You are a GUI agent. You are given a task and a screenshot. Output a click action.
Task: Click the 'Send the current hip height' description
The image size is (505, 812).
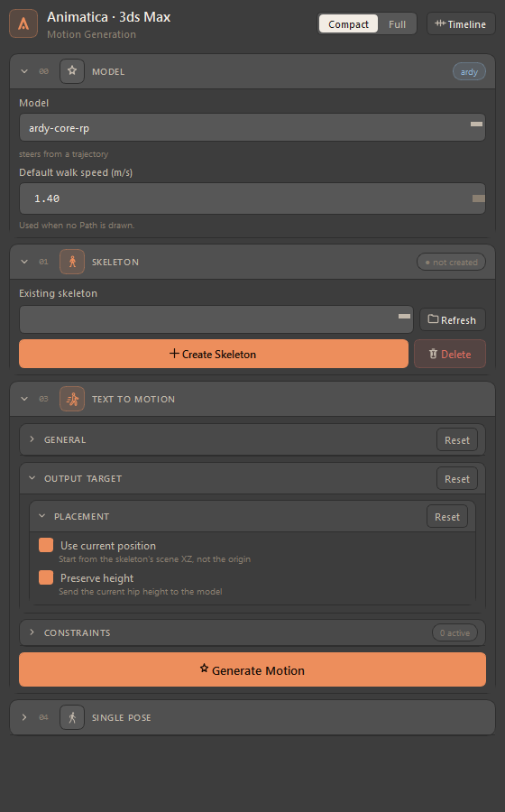click(x=140, y=591)
